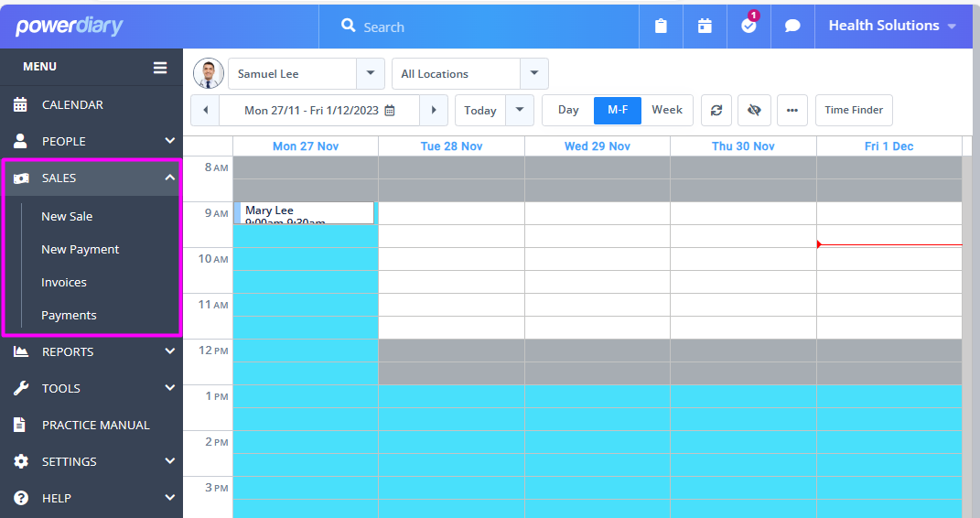Expand the Settings menu chevron
Viewport: 980px width, 518px height.
point(169,460)
